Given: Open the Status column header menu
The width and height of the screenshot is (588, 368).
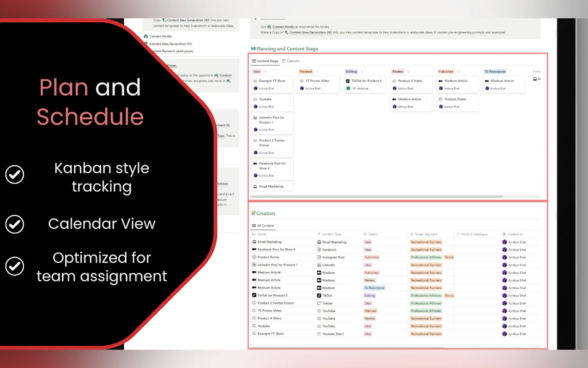Looking at the screenshot, I should [x=372, y=234].
